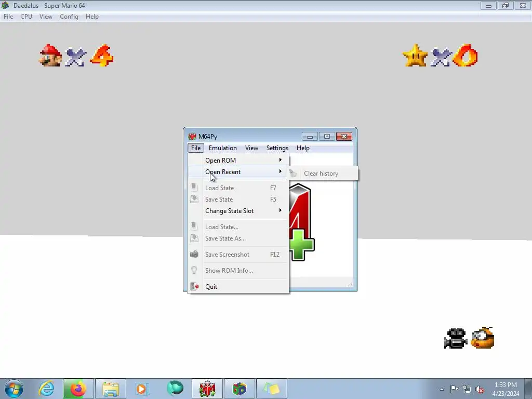Open the Emulation menu in M64Py

(222, 148)
